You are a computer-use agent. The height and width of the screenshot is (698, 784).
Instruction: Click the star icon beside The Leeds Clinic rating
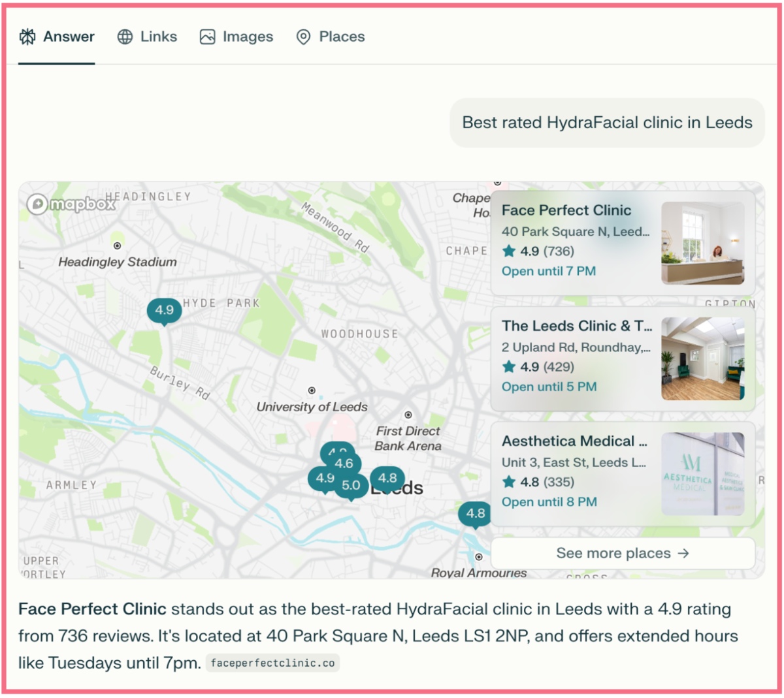pos(508,367)
